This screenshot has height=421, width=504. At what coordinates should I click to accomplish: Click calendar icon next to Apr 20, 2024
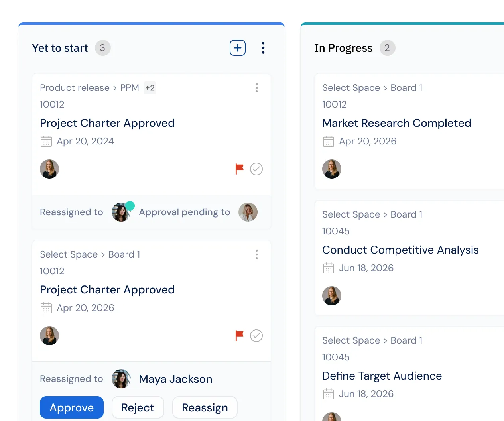pyautogui.click(x=46, y=142)
